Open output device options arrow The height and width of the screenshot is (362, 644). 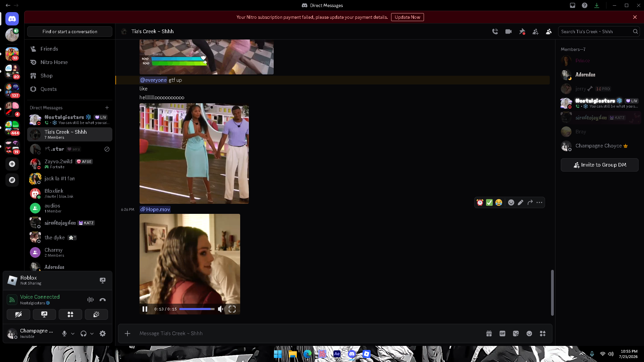[x=92, y=334]
